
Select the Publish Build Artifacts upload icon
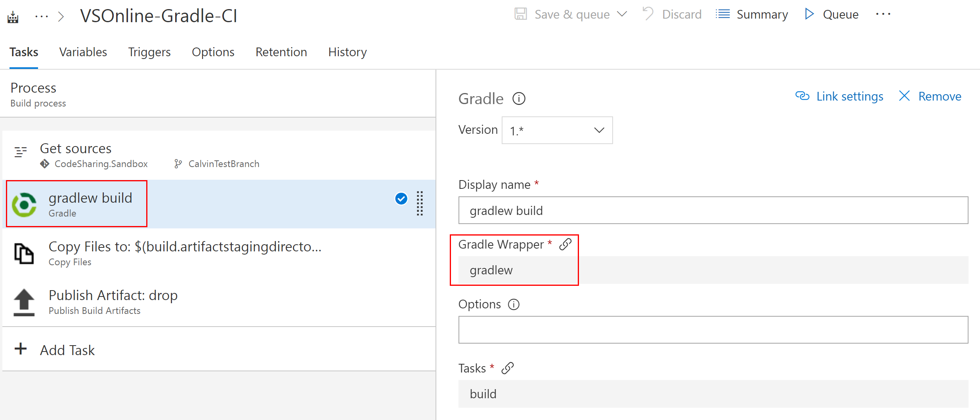pyautogui.click(x=23, y=302)
